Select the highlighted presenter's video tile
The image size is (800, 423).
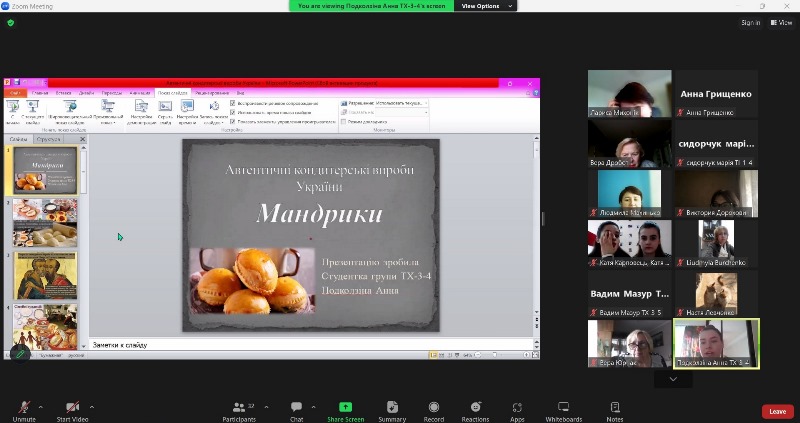[x=716, y=343]
